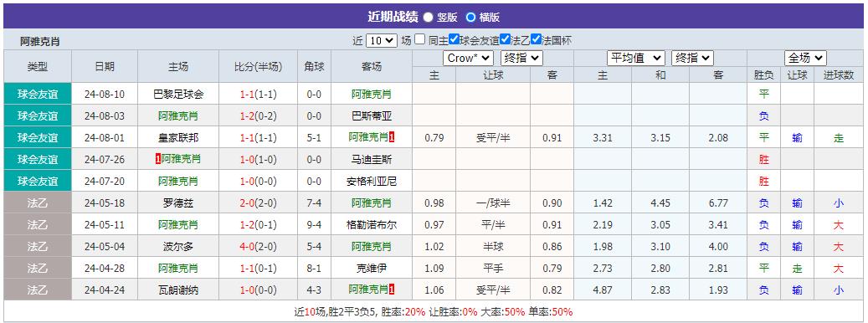Click the 比分(半场) column header

point(259,67)
